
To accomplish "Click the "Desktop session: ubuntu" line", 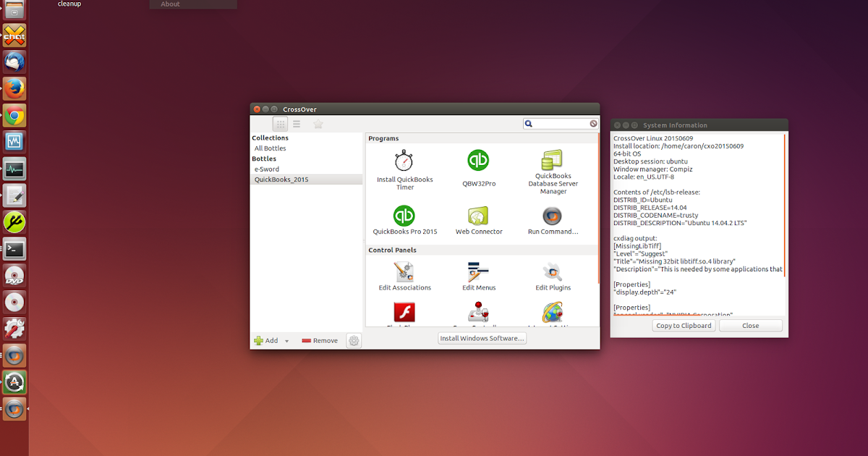I will 650,161.
